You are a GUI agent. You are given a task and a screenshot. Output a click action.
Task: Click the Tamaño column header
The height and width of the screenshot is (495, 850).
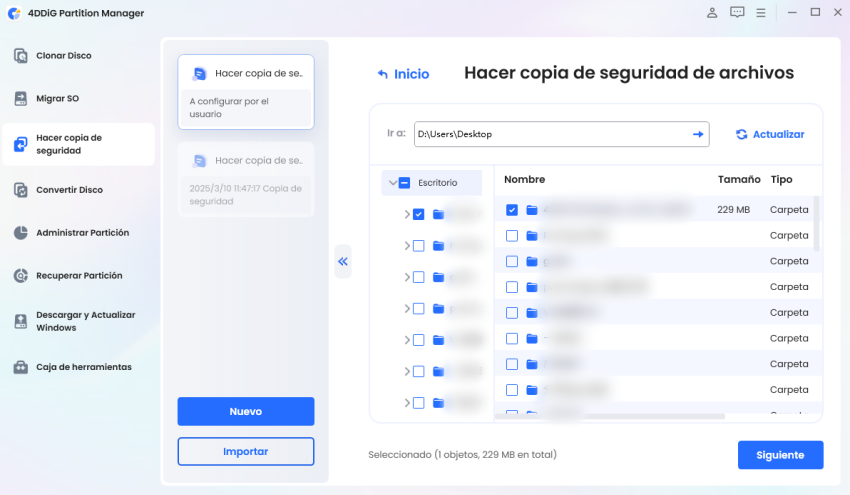pos(739,179)
